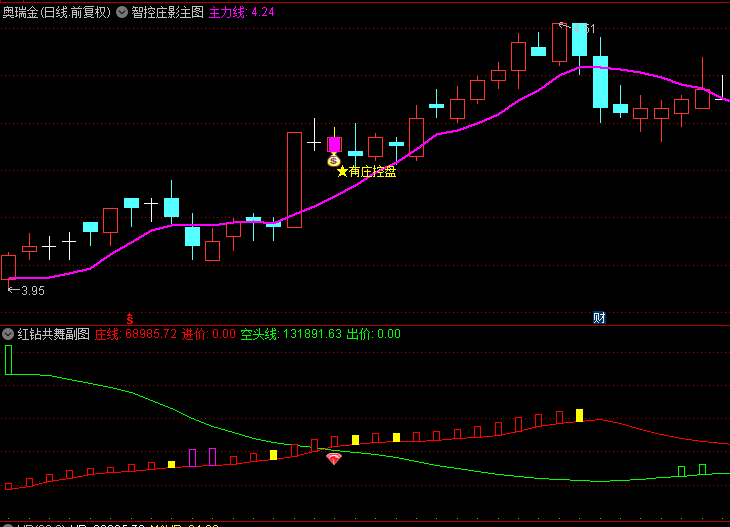
Task: Click the 红钻共舞副图 indicator name
Action: (54, 334)
